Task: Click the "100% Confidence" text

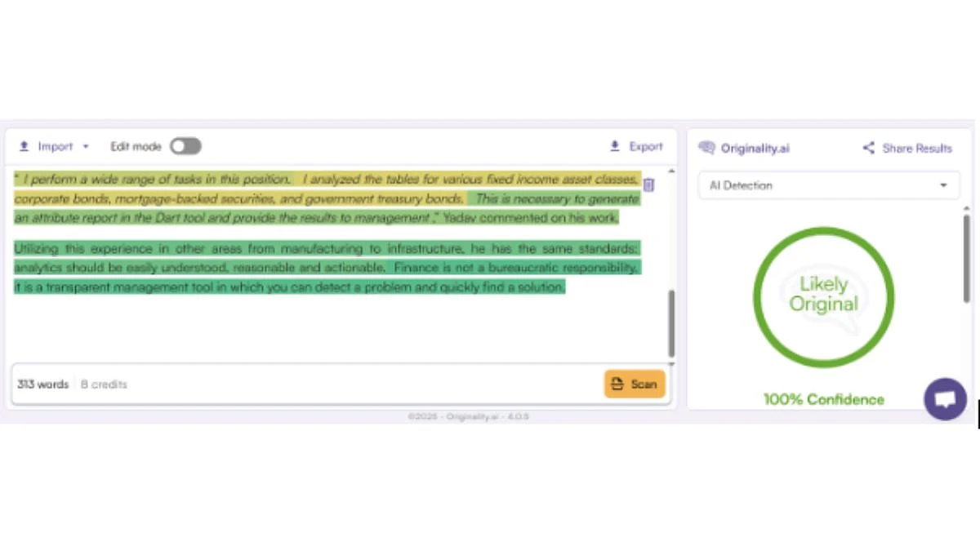Action: click(823, 399)
